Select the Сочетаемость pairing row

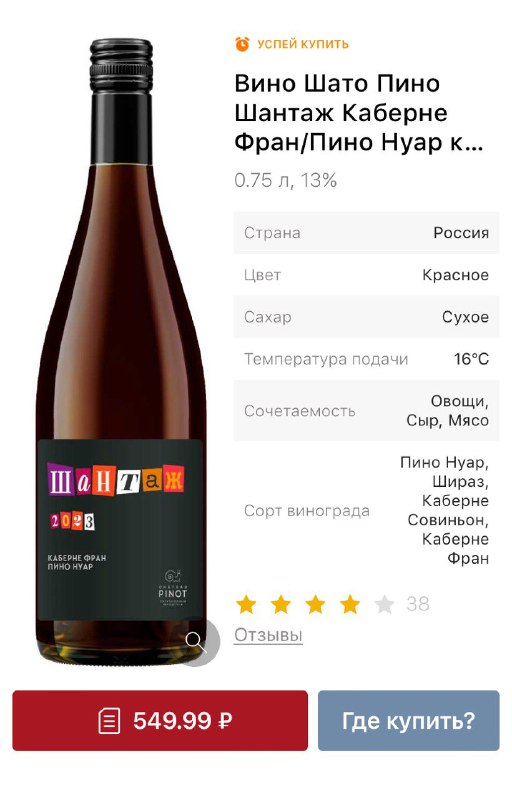[366, 411]
